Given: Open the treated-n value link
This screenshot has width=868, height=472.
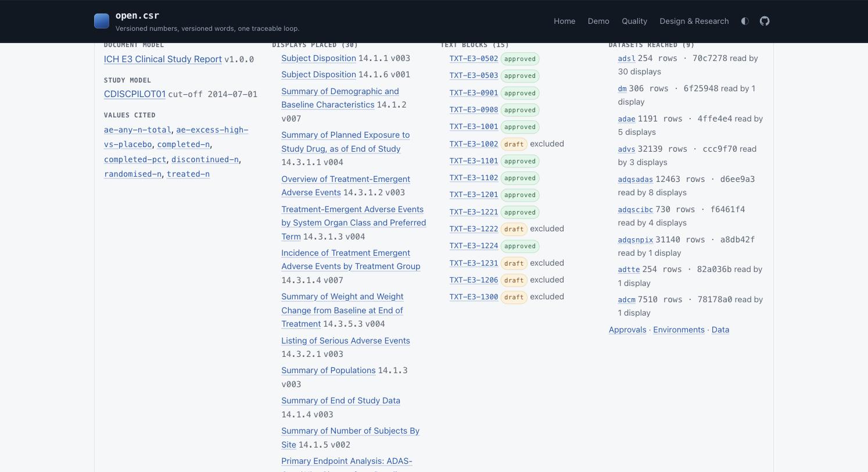Looking at the screenshot, I should [188, 174].
